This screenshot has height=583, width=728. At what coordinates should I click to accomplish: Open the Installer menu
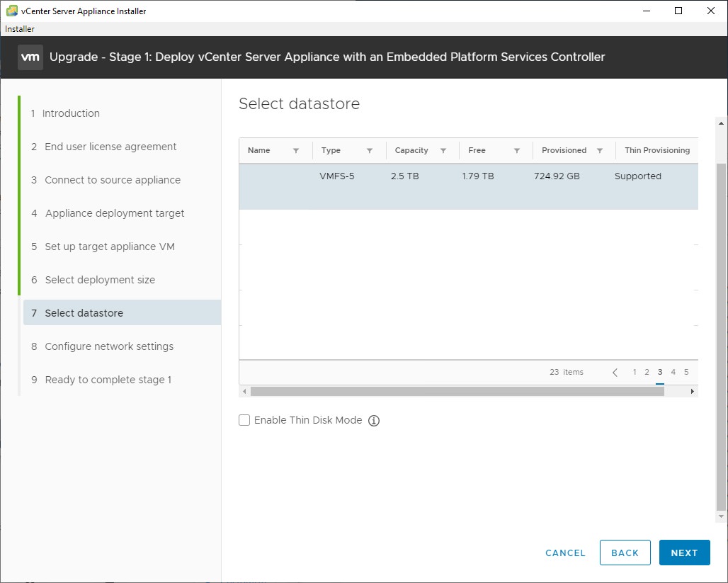pos(20,29)
